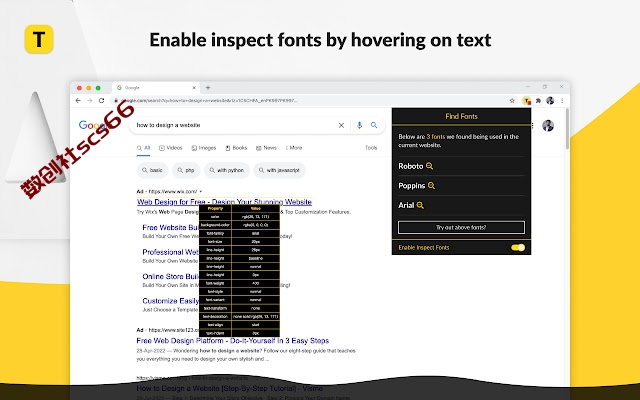This screenshot has height=400, width=640.
Task: Clear the search box with X icon
Action: (341, 125)
